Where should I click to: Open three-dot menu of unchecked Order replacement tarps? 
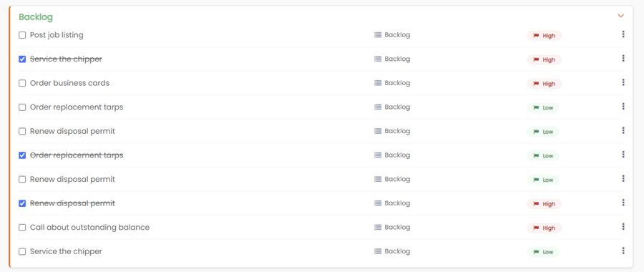point(623,107)
